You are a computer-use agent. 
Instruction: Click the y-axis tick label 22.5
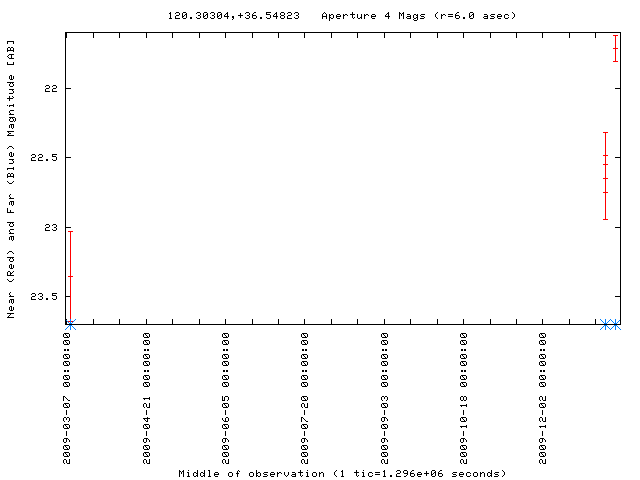44,158
